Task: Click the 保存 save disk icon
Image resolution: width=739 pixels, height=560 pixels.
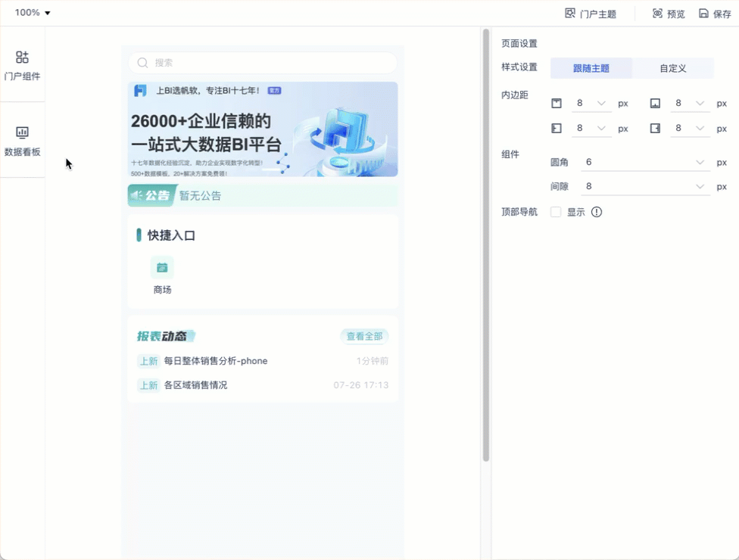Action: (x=703, y=13)
